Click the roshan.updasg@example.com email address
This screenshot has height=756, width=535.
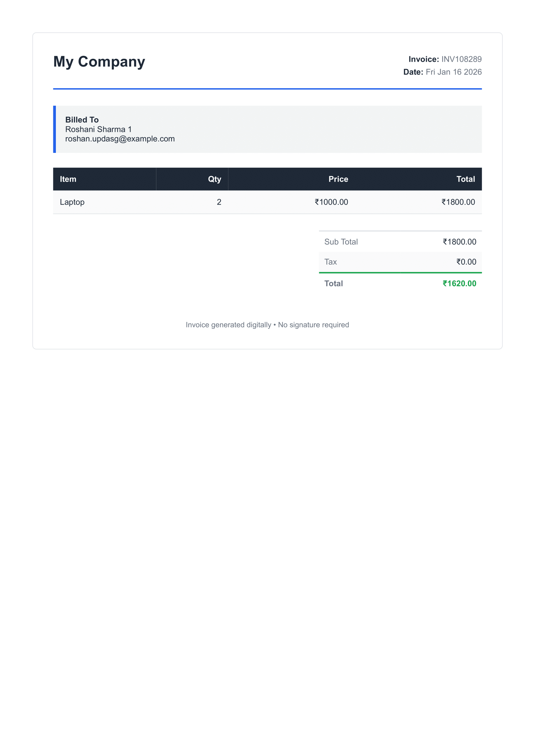click(120, 139)
